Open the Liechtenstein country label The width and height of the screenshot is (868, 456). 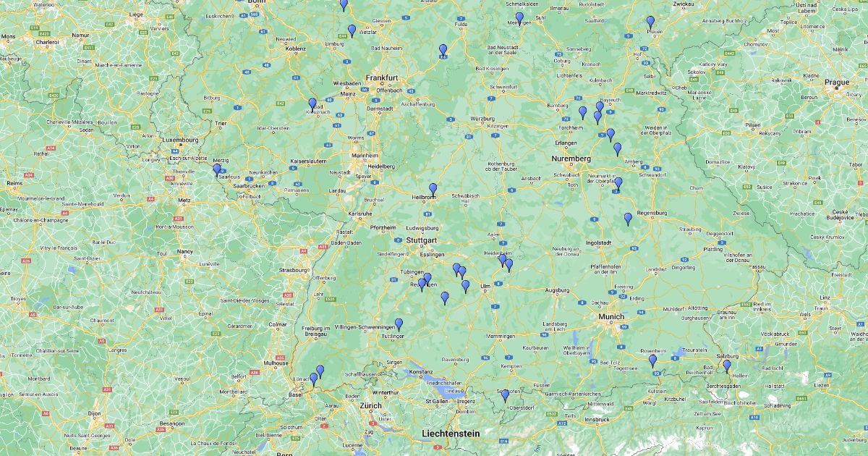click(451, 433)
